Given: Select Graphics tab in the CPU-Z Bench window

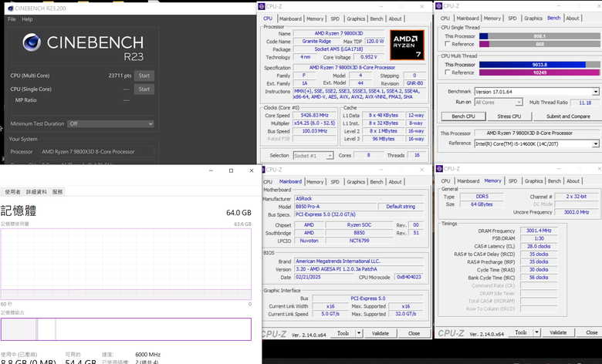Looking at the screenshot, I should tap(533, 19).
